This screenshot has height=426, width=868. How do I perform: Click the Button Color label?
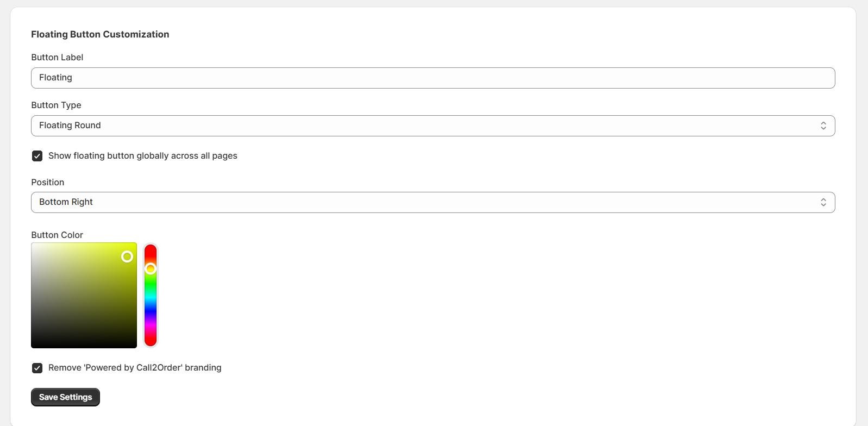pos(57,235)
